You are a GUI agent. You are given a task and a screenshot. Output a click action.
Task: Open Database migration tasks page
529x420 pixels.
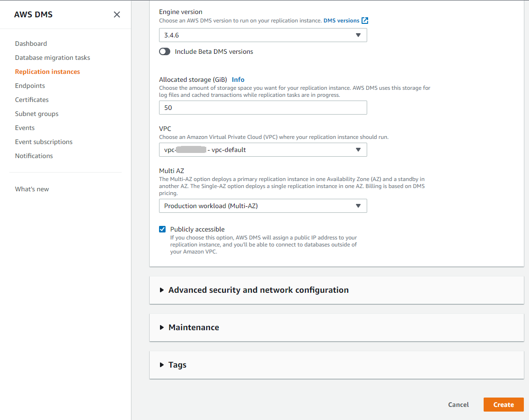click(x=52, y=58)
